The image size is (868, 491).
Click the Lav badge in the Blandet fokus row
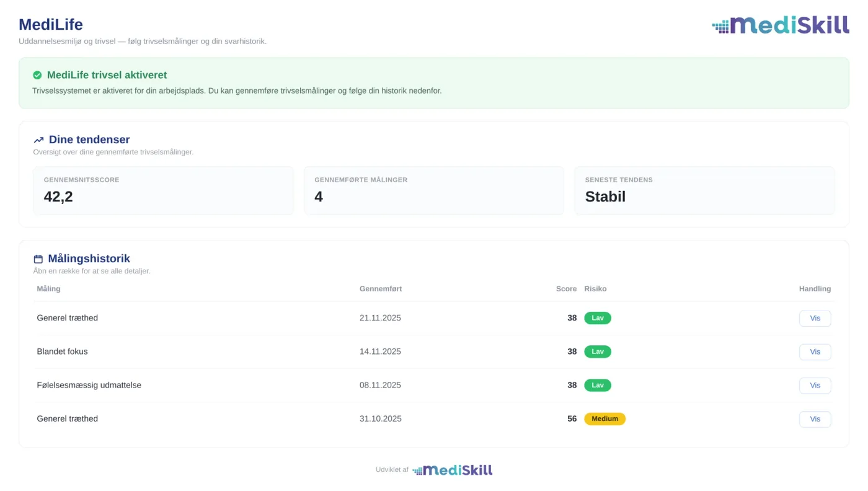(x=598, y=352)
